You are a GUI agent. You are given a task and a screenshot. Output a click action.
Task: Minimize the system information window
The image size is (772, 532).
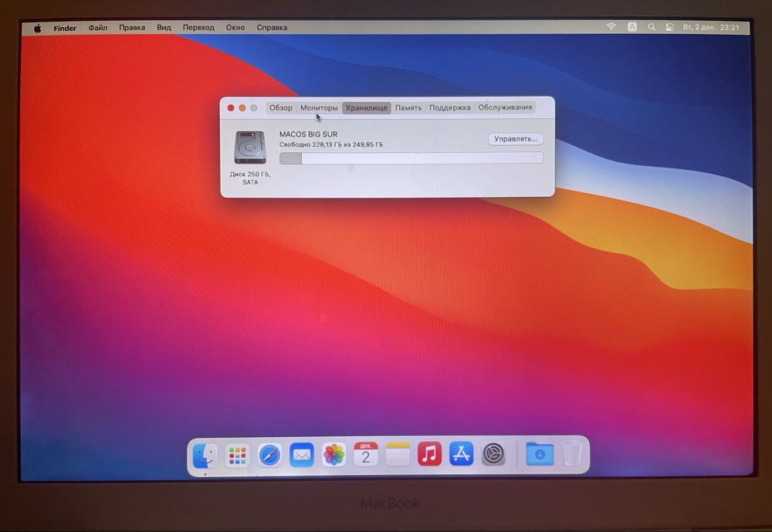242,108
